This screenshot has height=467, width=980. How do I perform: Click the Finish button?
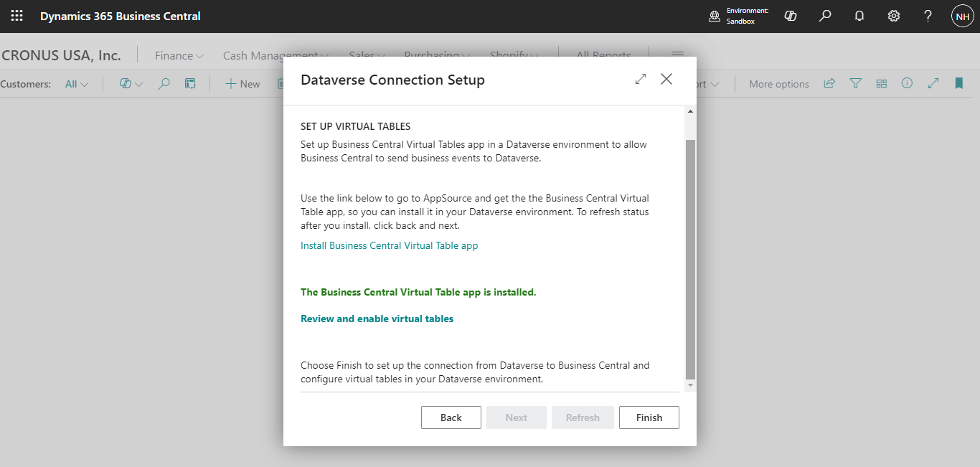(649, 418)
